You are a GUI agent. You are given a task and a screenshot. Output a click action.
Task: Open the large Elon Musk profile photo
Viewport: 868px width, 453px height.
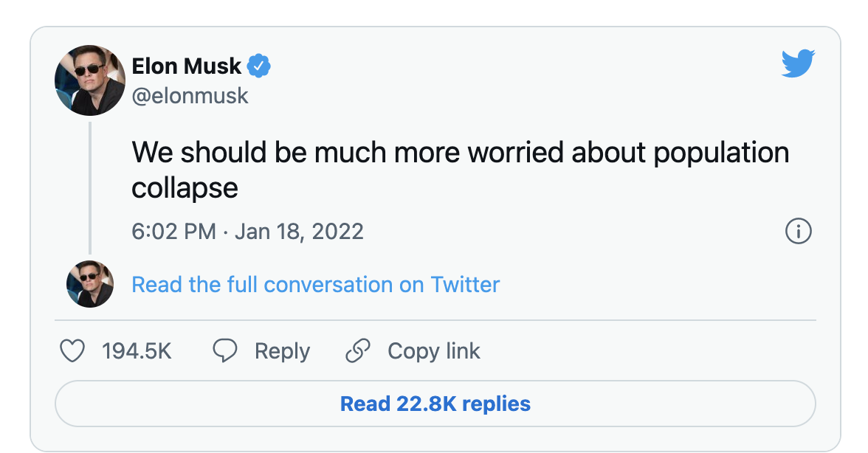click(x=90, y=80)
